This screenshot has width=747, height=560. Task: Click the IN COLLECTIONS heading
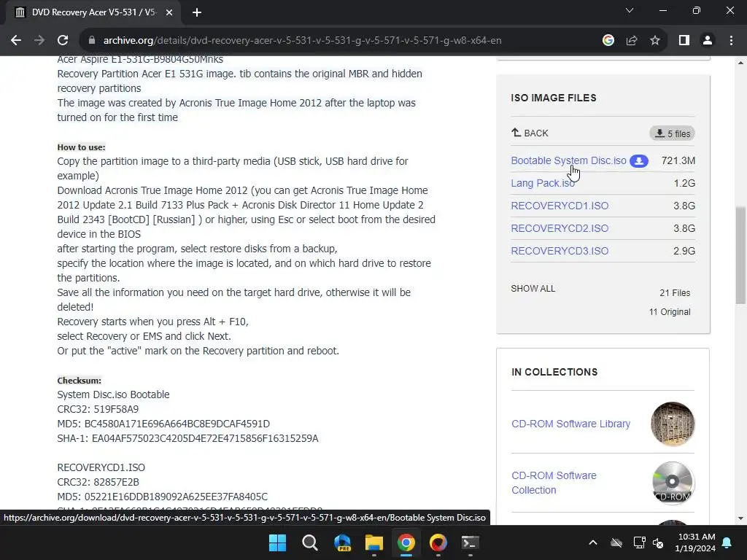click(x=554, y=372)
